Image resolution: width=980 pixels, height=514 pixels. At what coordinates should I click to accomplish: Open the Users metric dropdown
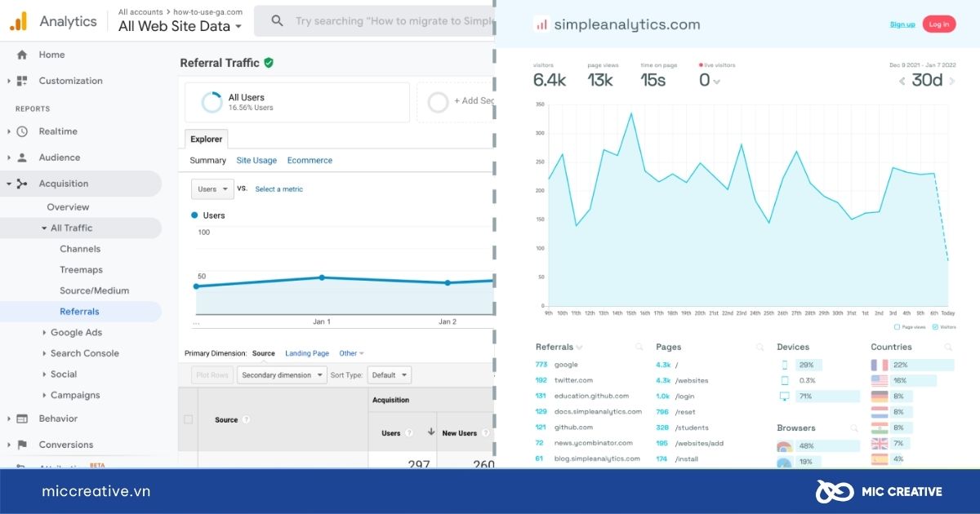pos(212,189)
